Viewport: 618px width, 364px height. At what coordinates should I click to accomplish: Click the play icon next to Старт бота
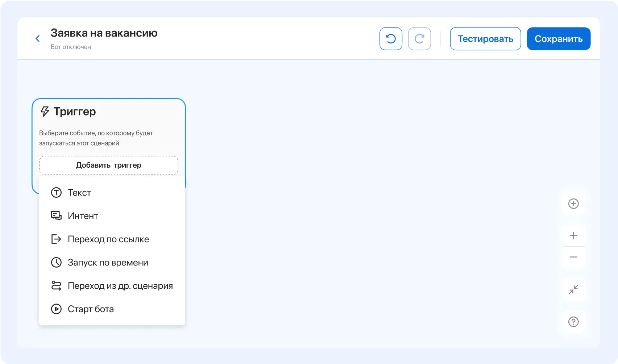[x=56, y=309]
